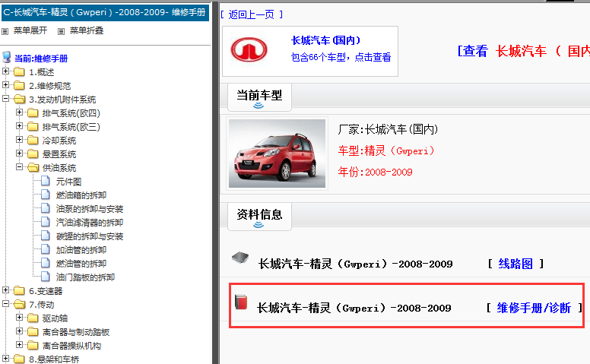This screenshot has height=364, width=590.
Task: Click the folder icon of 6.变速器
Action: (x=19, y=291)
